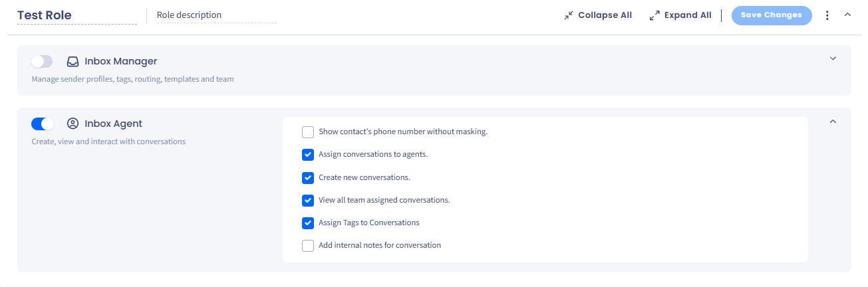This screenshot has width=868, height=287.
Task: Disable the Inbox Agent toggle switch
Action: point(43,124)
